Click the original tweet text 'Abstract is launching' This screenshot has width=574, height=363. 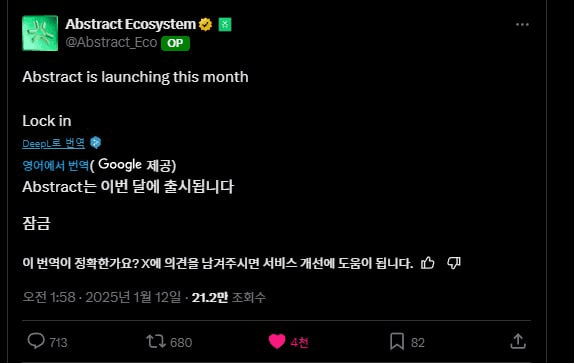(x=96, y=77)
